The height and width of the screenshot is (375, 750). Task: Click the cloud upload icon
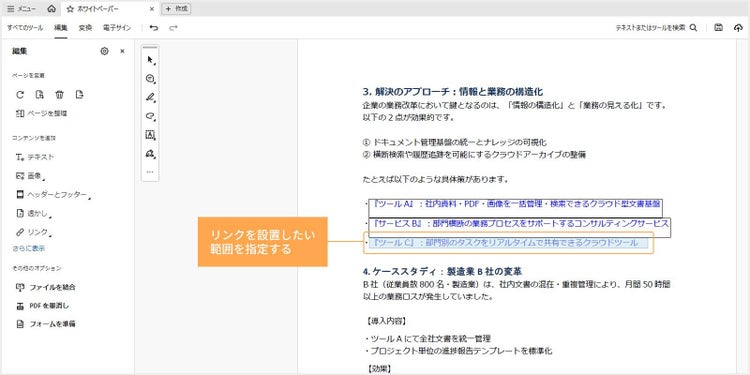tap(738, 28)
